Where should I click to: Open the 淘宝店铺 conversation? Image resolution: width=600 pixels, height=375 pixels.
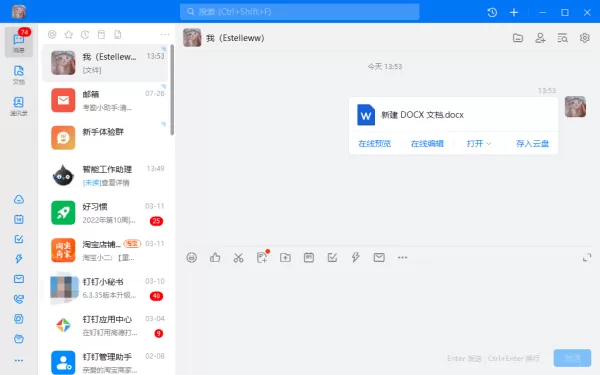[105, 251]
